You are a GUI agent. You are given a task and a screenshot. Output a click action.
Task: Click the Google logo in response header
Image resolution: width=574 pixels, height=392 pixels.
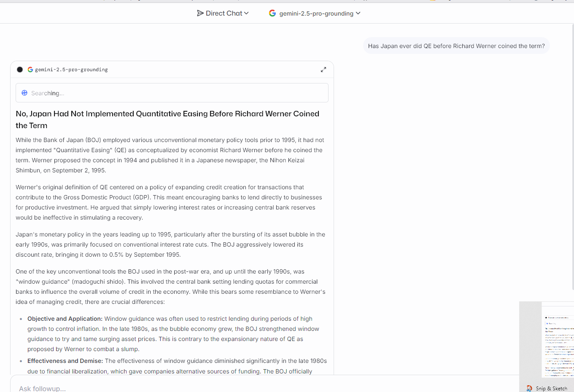coord(30,70)
